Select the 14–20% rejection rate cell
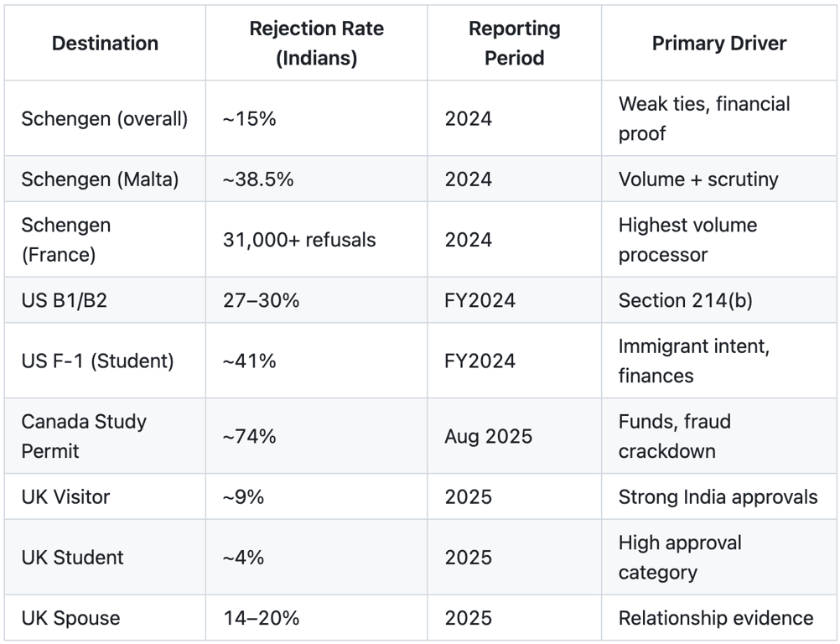 click(x=317, y=618)
